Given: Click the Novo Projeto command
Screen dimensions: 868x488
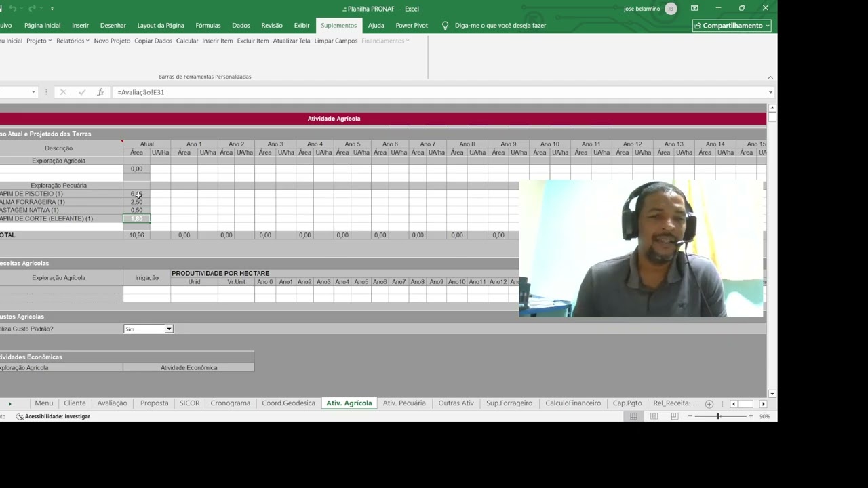Looking at the screenshot, I should click(112, 41).
